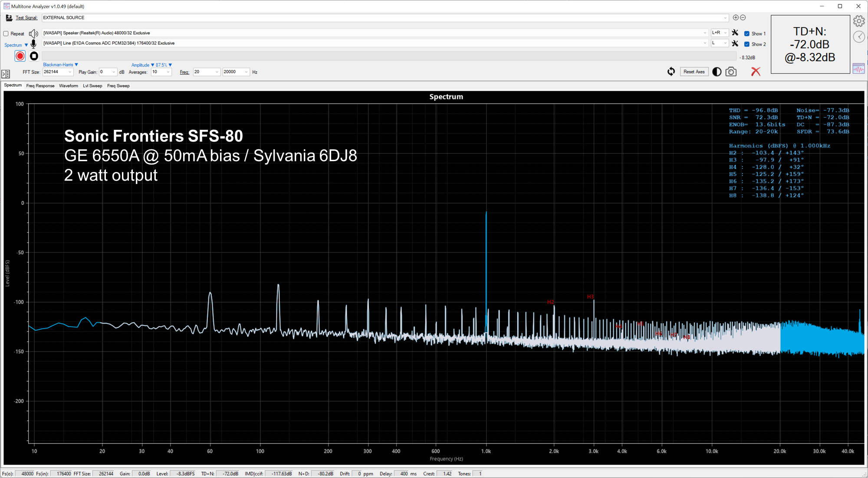
Task: Click the speaker output device icon
Action: (x=33, y=33)
